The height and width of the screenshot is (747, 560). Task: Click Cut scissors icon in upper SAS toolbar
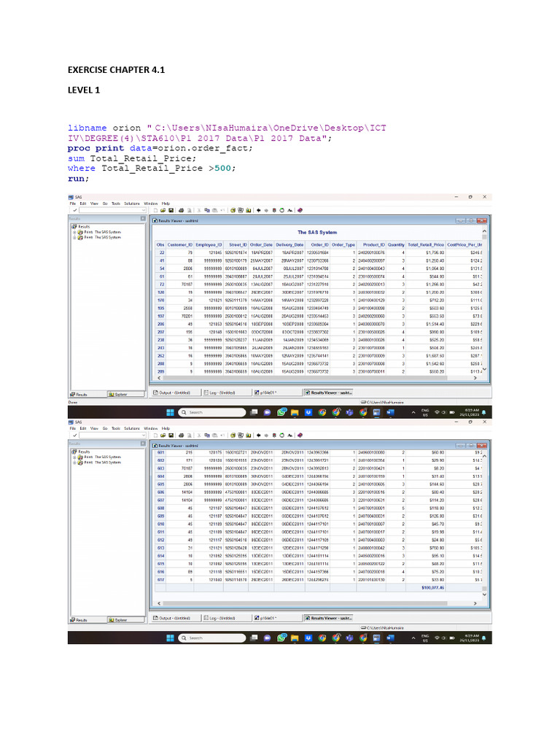click(199, 210)
